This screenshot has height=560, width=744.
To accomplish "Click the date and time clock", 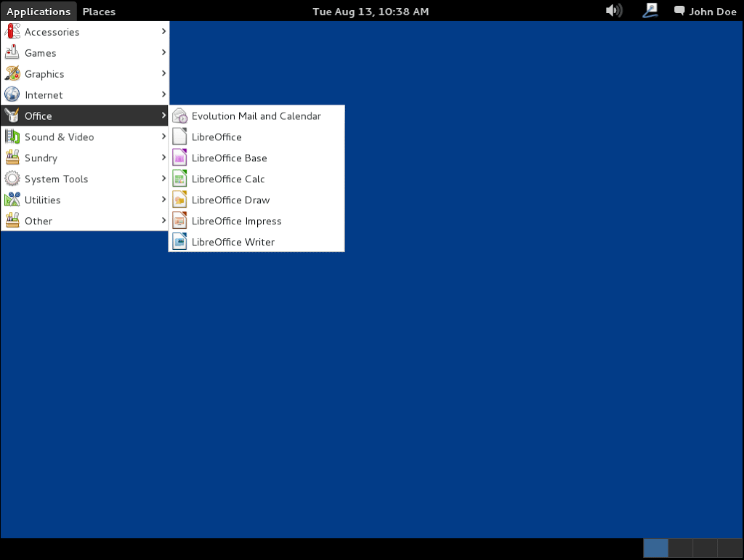I will 371,12.
